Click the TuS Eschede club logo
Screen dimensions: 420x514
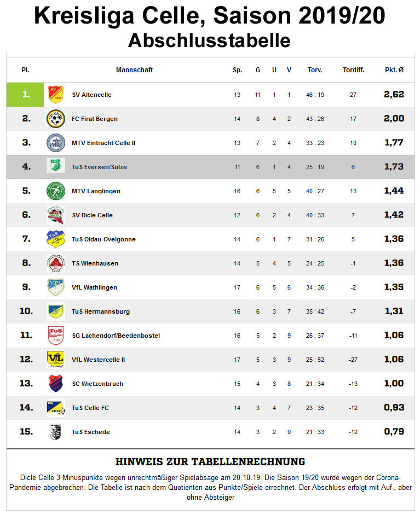[x=56, y=432]
